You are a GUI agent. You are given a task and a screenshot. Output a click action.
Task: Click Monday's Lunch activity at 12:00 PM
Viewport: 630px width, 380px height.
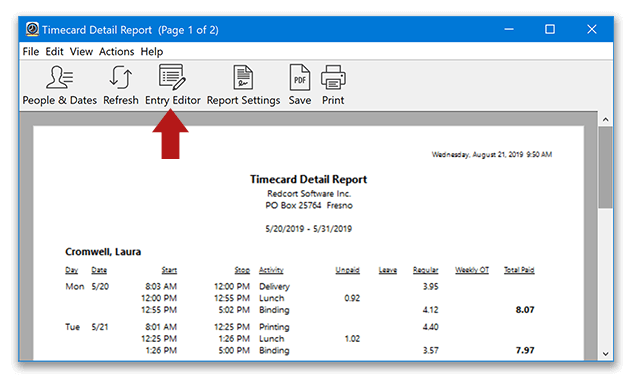click(x=272, y=298)
